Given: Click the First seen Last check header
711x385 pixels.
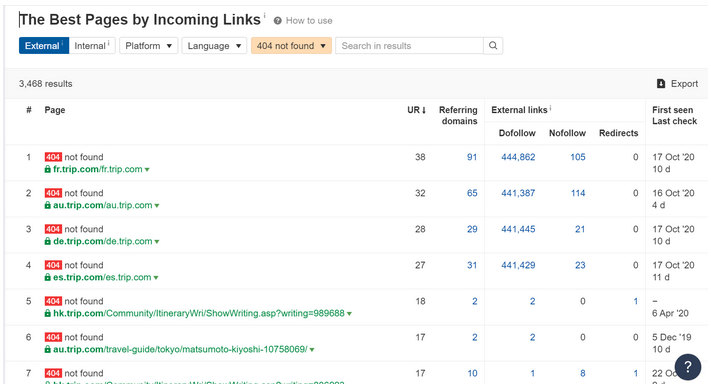Looking at the screenshot, I should tap(674, 116).
